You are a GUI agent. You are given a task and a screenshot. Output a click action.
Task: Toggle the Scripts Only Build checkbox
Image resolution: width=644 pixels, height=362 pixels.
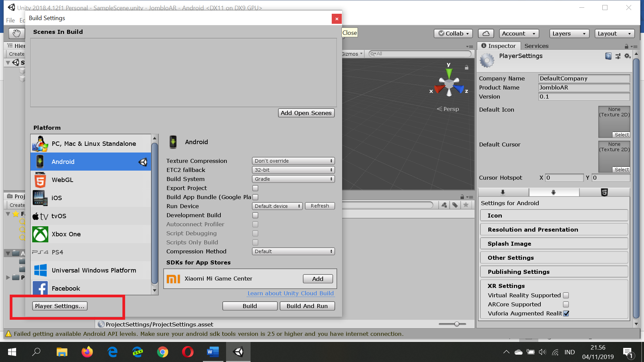click(255, 242)
